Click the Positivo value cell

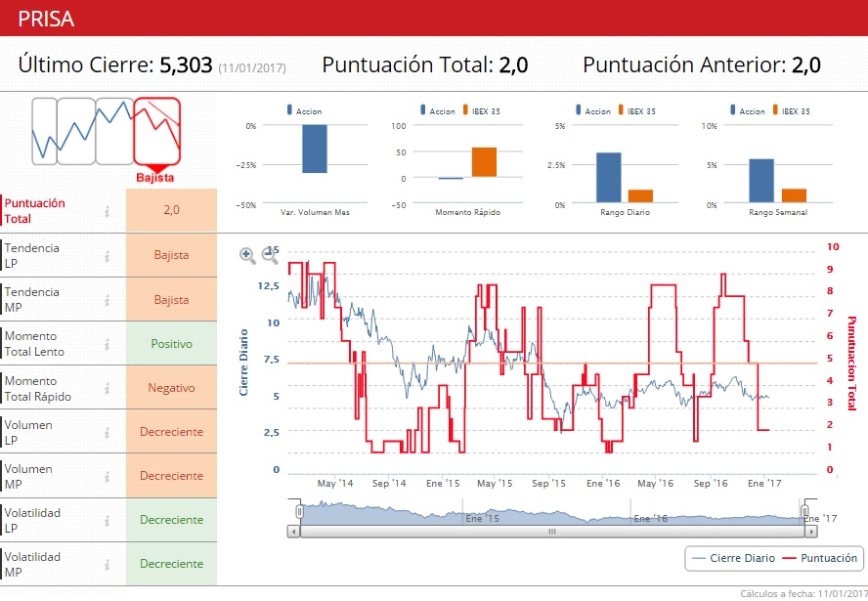pos(172,344)
